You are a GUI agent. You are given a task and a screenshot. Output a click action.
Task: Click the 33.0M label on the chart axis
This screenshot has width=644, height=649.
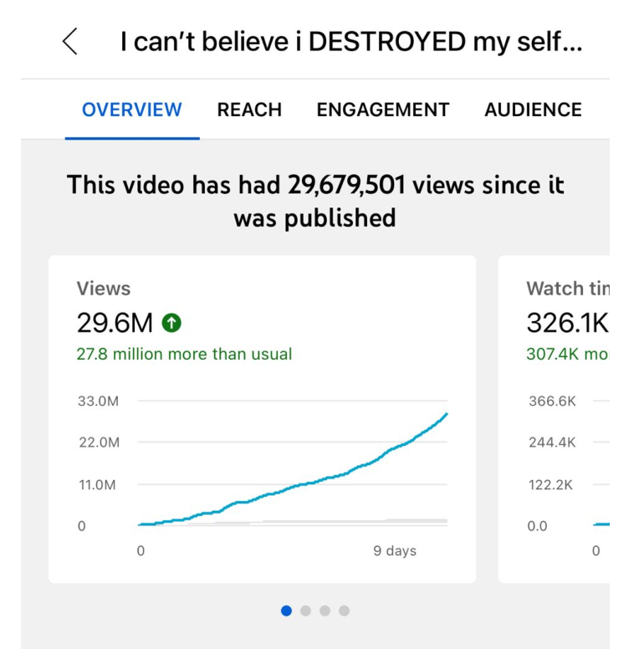[x=97, y=401]
